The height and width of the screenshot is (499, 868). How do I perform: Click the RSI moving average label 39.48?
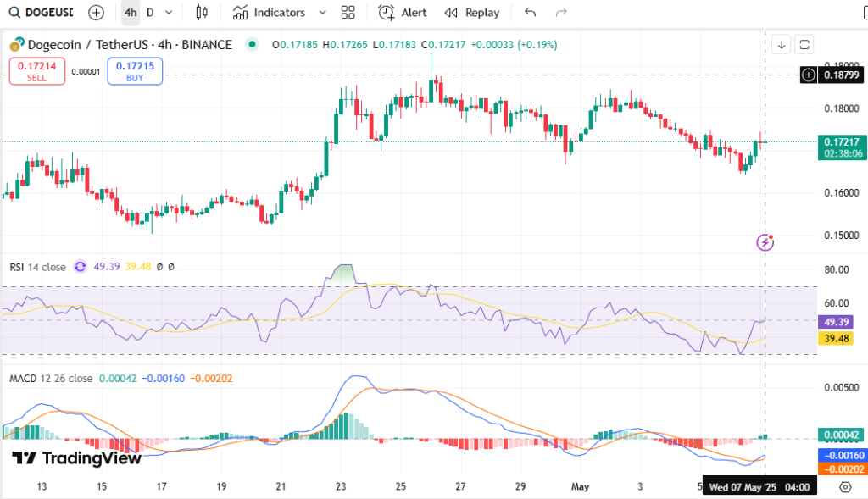pos(836,338)
